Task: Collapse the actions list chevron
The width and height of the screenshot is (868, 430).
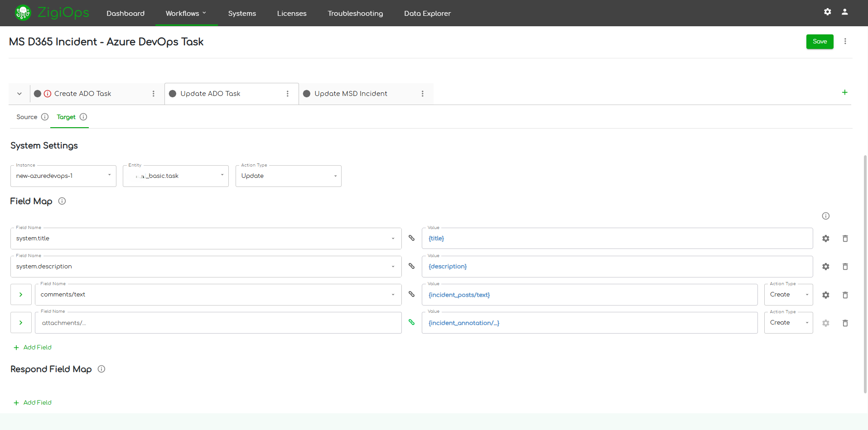Action: click(19, 94)
